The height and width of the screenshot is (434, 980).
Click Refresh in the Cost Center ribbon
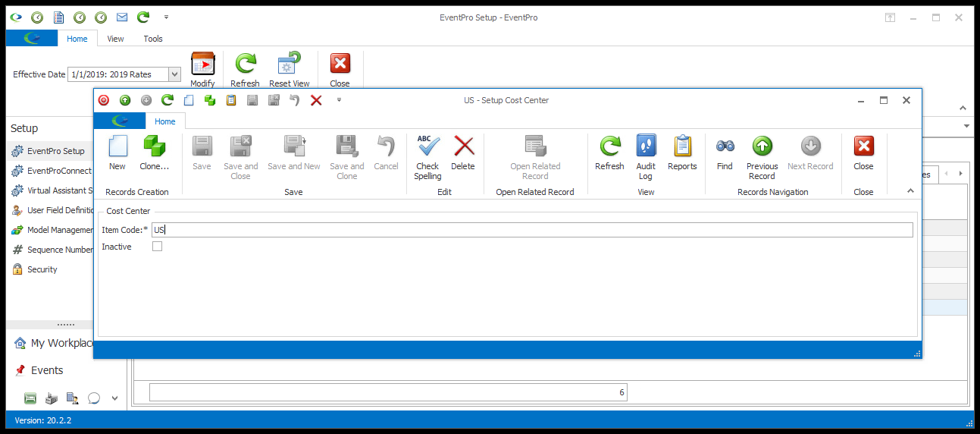tap(609, 153)
